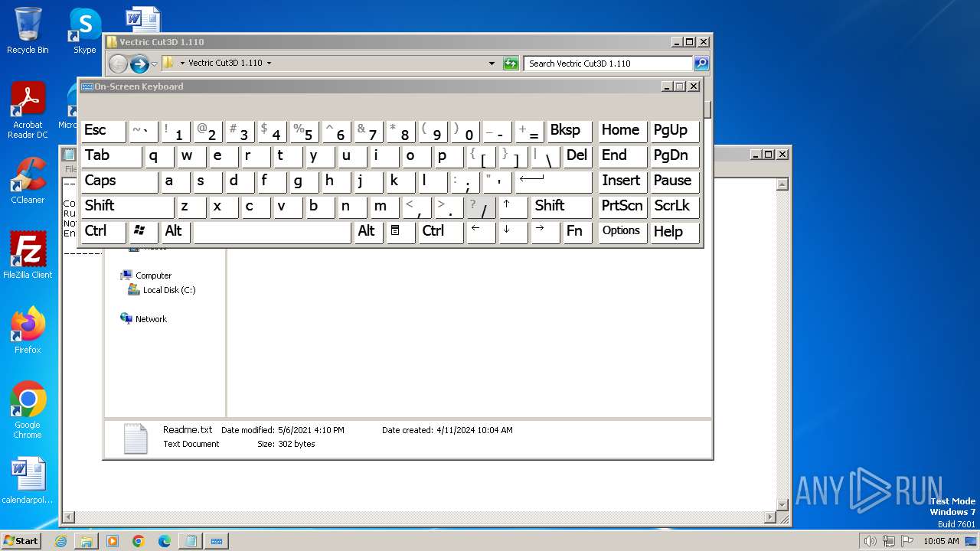Open Recycle Bin desktop icon
980x551 pixels.
[x=28, y=31]
